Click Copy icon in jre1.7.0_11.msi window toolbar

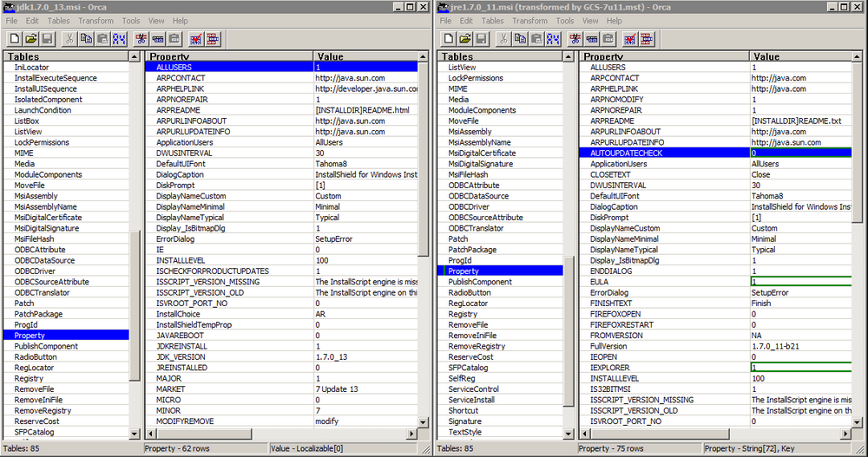pos(520,39)
